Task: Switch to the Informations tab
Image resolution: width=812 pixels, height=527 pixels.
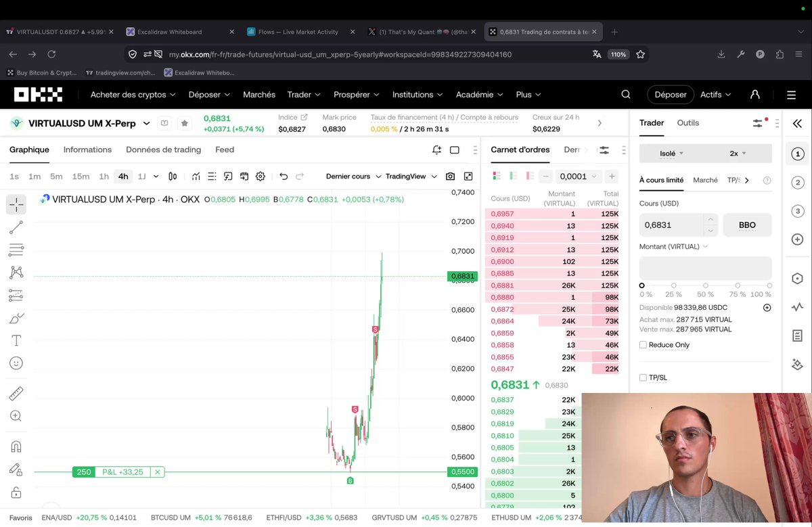Action: pyautogui.click(x=87, y=150)
